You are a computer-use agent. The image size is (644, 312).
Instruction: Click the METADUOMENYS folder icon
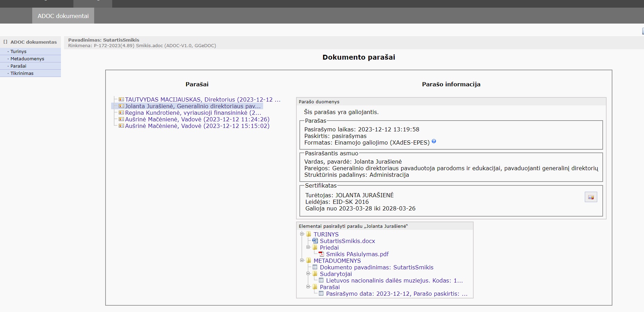[x=309, y=260]
